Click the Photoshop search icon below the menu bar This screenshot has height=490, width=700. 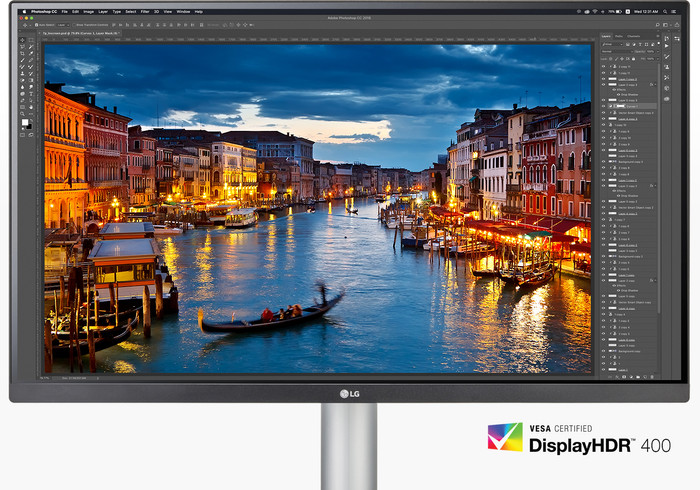[658, 25]
